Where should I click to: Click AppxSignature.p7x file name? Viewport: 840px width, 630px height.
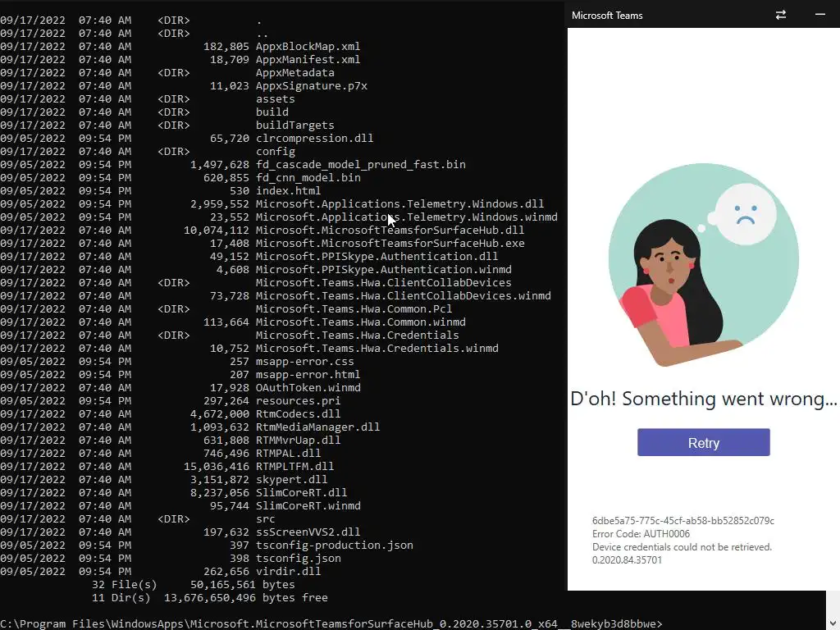click(x=311, y=85)
